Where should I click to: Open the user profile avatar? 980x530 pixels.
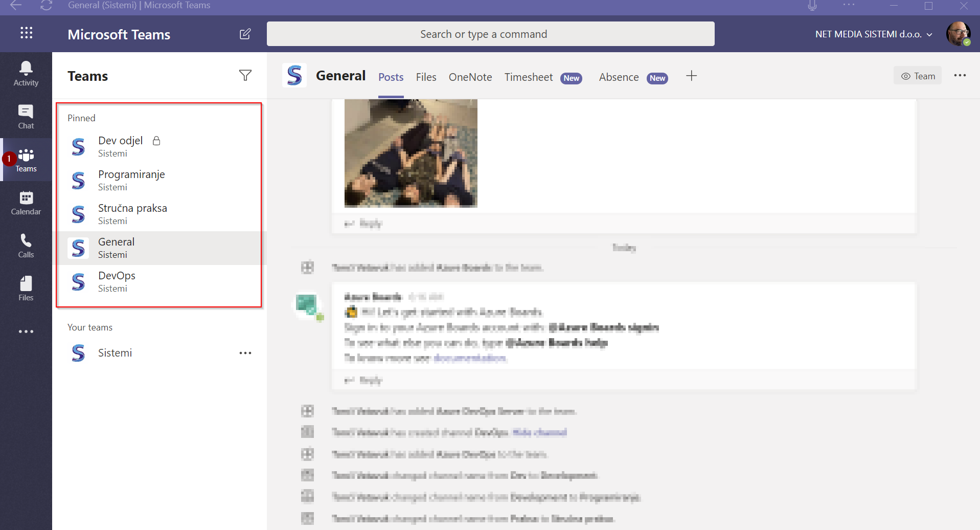[958, 34]
